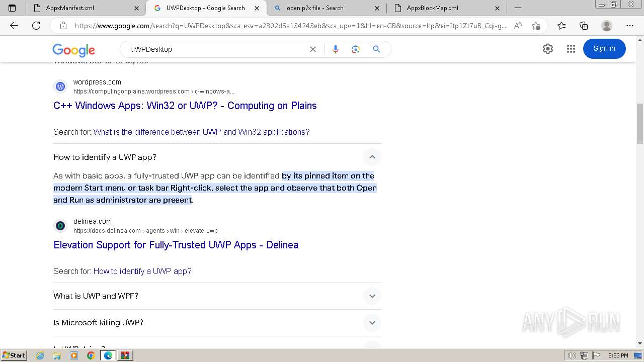Viewport: 644px width, 362px height.
Task: Open the Google apps grid
Action: click(x=571, y=49)
